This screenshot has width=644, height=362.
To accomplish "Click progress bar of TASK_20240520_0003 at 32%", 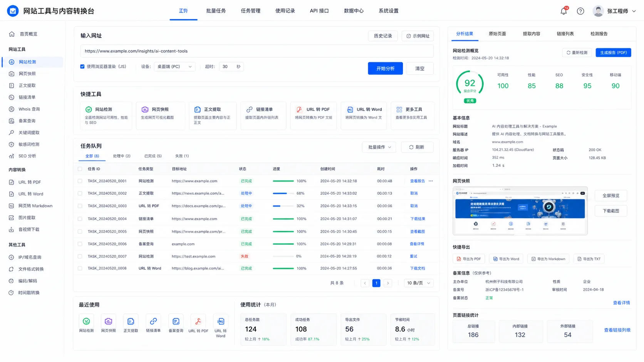I will 283,206.
